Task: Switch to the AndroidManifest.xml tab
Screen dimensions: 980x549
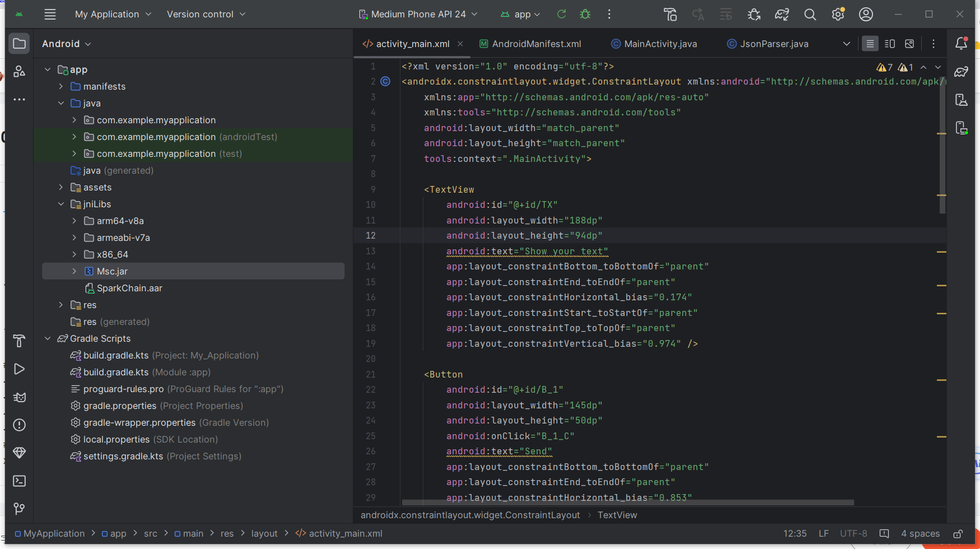Action: [x=536, y=44]
